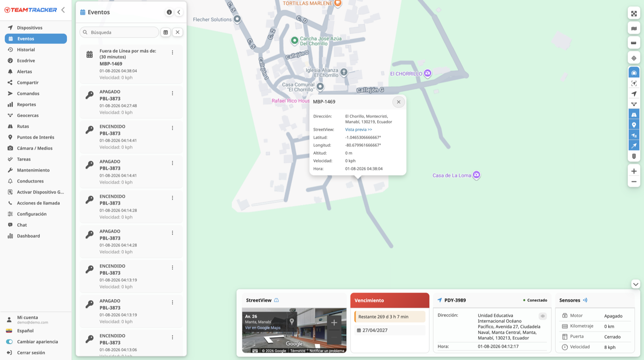Click StreetView alert bell icon
Screen dimensions: 644x360
pos(277,300)
